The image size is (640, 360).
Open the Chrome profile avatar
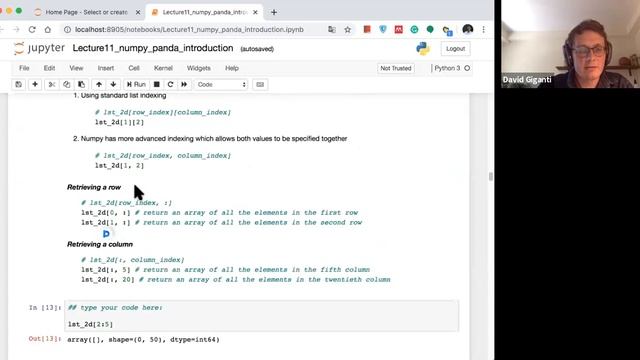click(468, 29)
